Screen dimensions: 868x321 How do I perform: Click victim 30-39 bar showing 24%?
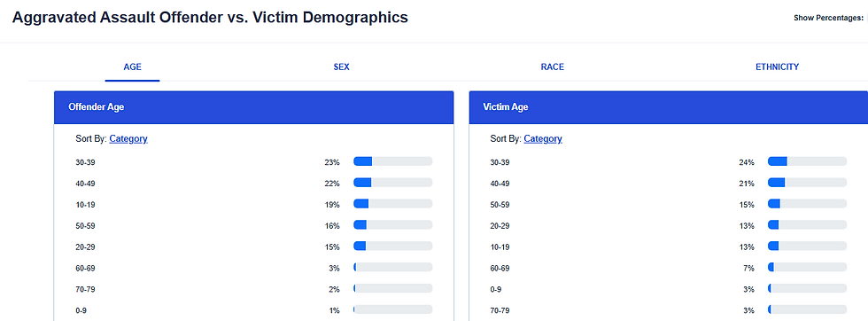[x=807, y=161]
